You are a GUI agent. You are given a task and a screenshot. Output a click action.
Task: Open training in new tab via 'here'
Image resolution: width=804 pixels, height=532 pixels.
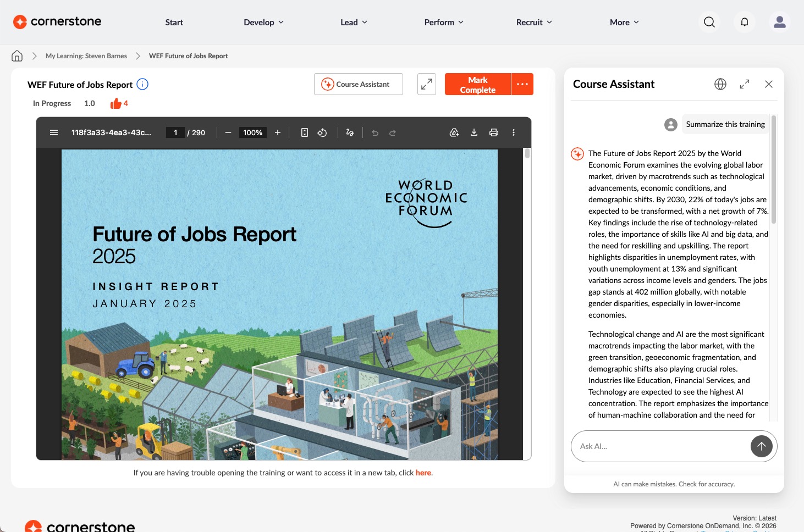[x=423, y=473]
